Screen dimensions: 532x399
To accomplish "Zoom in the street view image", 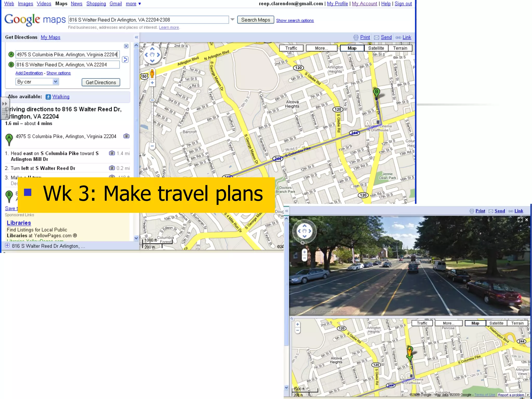I will pyautogui.click(x=304, y=252).
